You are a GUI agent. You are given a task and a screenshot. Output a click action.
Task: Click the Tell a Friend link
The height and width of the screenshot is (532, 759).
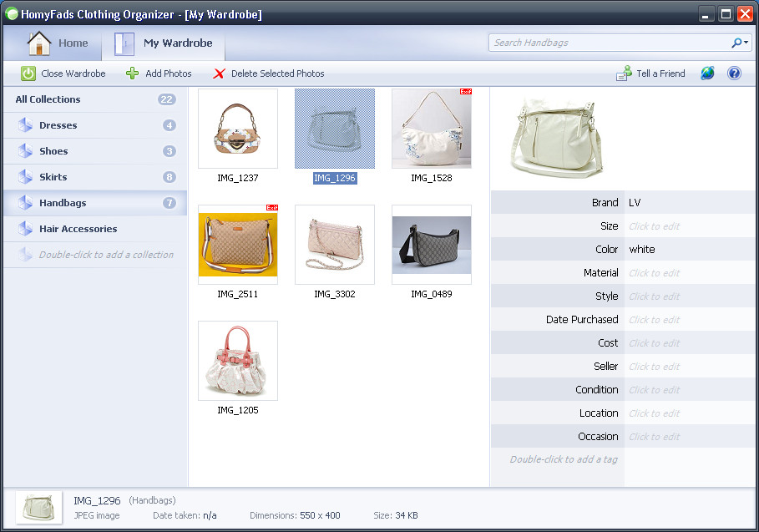pos(651,73)
